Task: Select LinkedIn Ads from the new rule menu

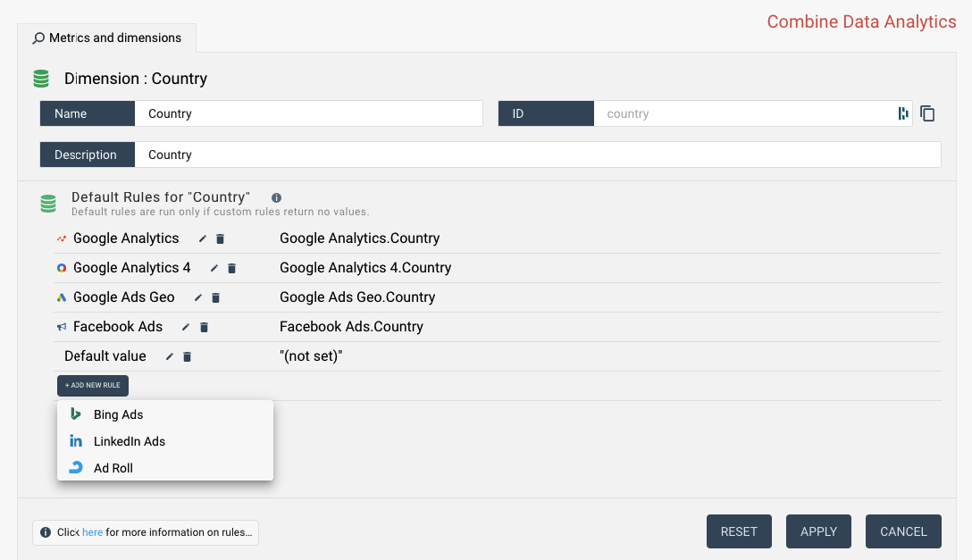Action: 165,441
